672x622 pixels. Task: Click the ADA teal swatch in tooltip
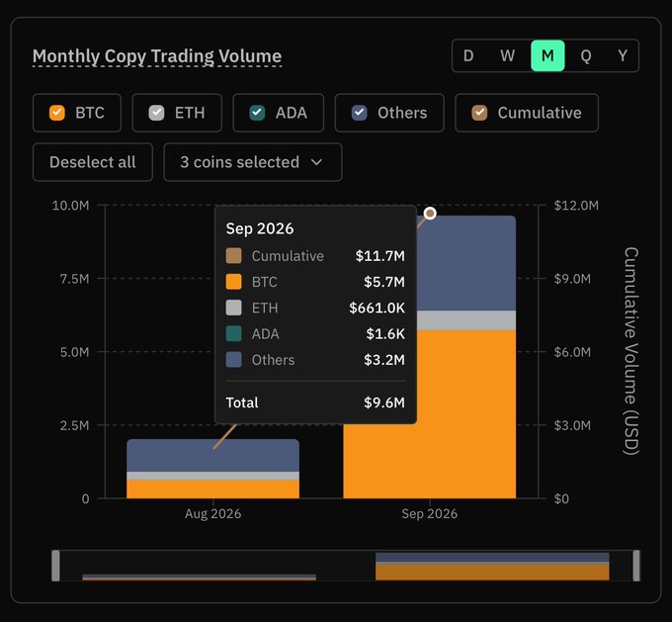pyautogui.click(x=233, y=333)
